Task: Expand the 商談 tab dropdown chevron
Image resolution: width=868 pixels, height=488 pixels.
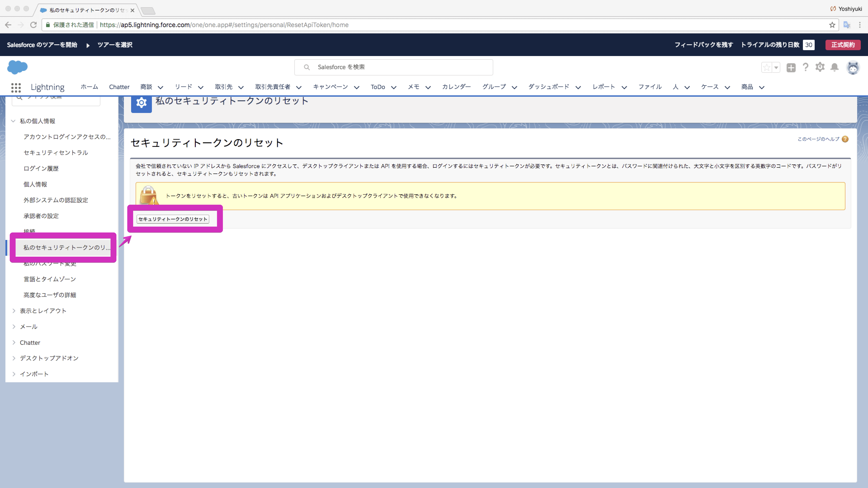Action: (x=161, y=87)
